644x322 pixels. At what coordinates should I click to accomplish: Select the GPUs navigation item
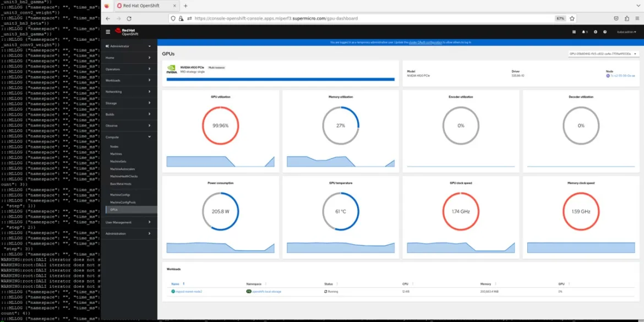tap(131, 210)
